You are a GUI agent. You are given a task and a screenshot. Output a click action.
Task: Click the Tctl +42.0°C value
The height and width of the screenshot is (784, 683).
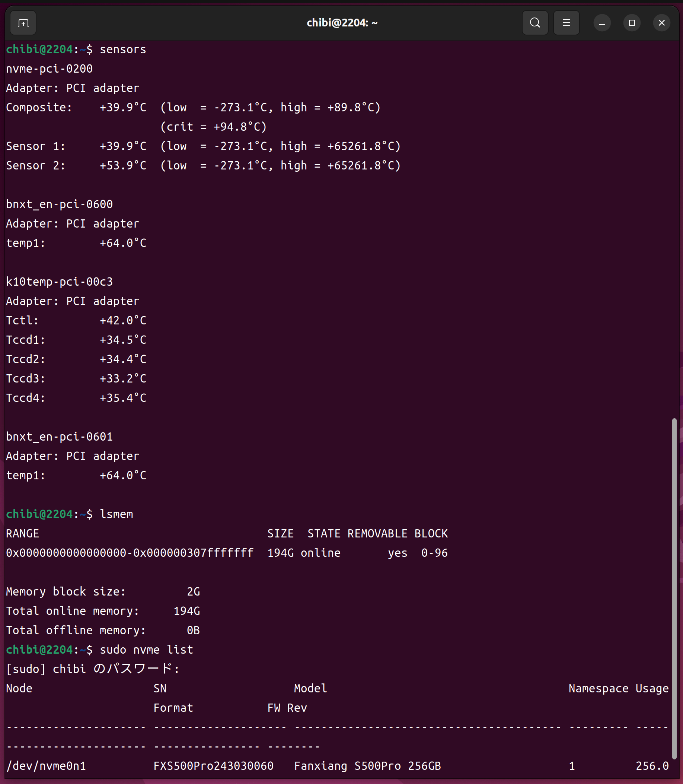point(123,321)
